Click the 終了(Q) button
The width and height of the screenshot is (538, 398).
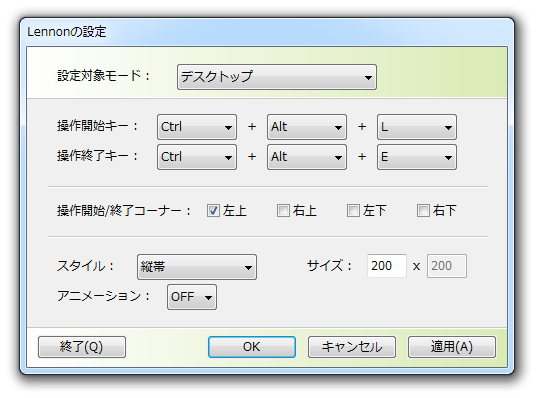click(x=82, y=347)
